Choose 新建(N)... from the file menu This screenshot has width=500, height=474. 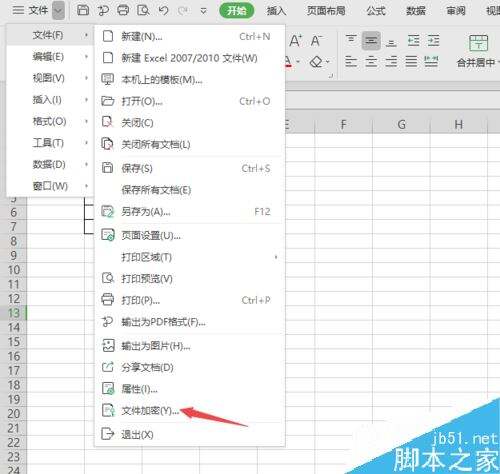point(190,36)
